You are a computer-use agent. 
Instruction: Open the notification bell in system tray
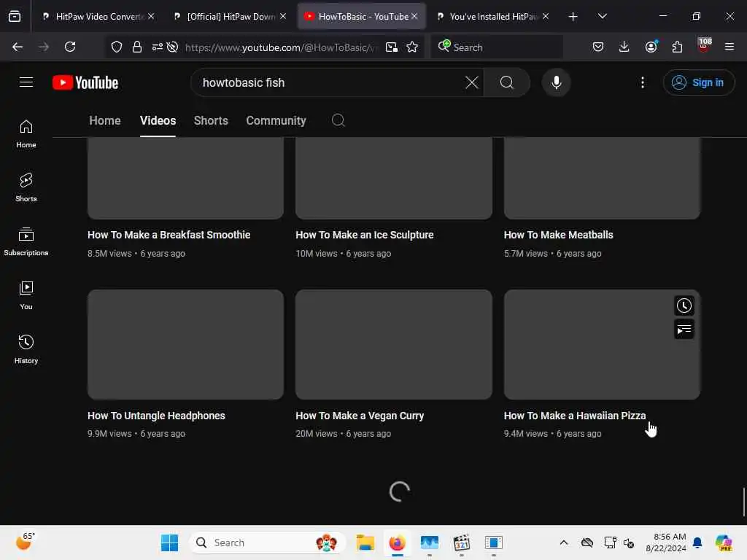[697, 542]
